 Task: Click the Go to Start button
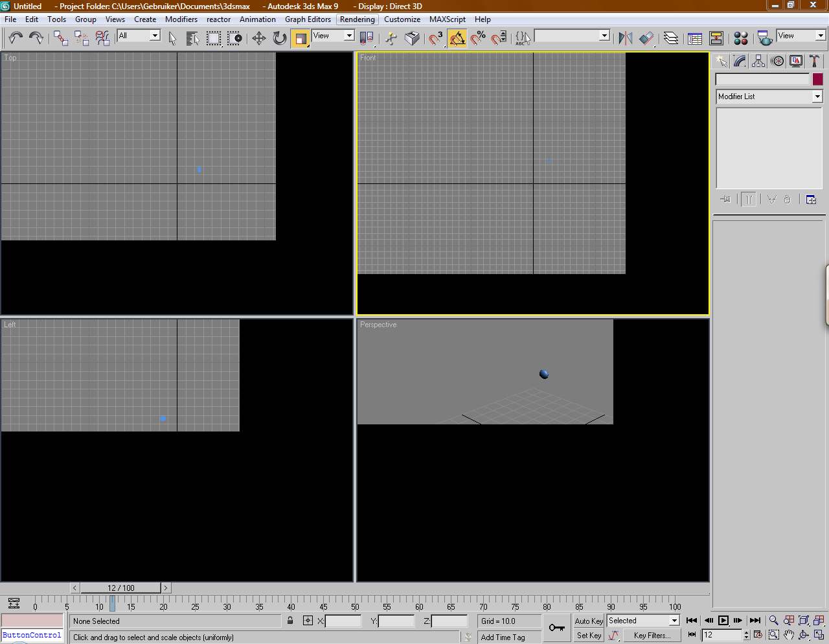coord(692,621)
